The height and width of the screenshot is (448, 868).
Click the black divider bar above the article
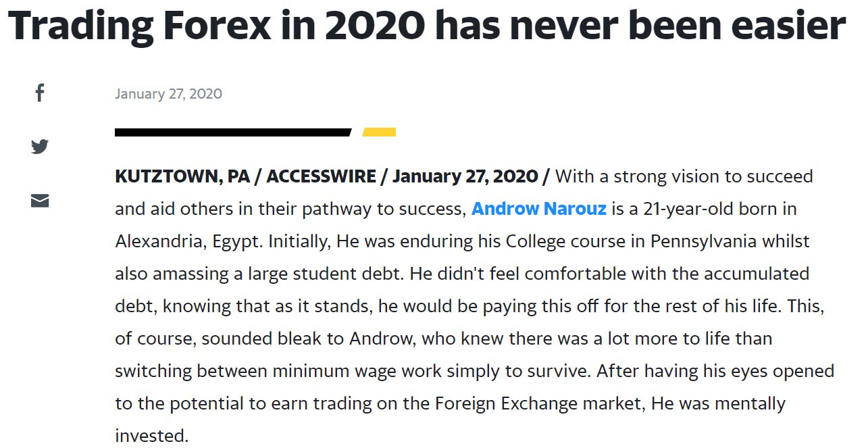[233, 132]
